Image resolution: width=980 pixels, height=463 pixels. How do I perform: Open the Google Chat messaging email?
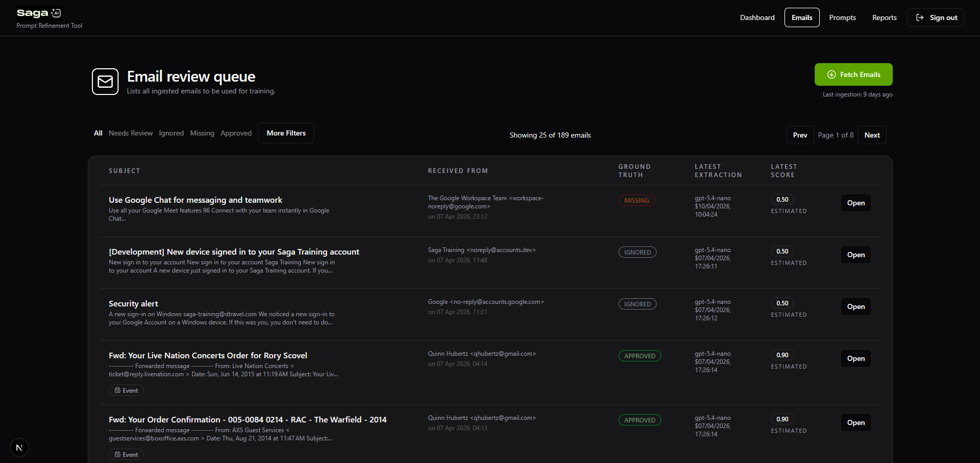pyautogui.click(x=856, y=203)
